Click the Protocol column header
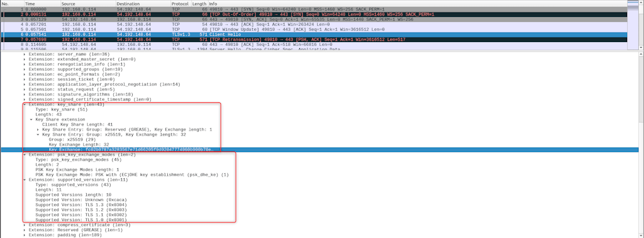Screen dimensions: 644x238 180,3
